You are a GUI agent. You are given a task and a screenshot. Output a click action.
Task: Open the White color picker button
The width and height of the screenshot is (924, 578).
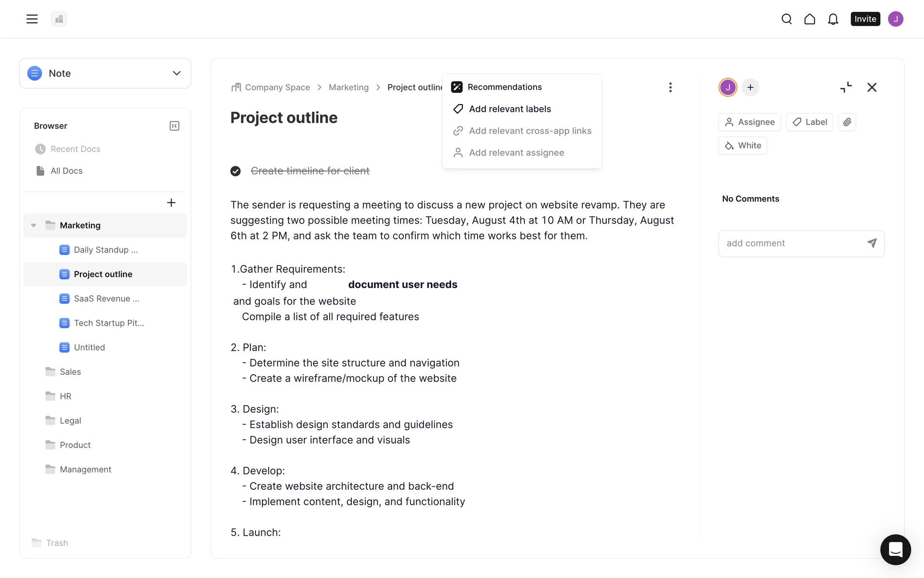(743, 145)
